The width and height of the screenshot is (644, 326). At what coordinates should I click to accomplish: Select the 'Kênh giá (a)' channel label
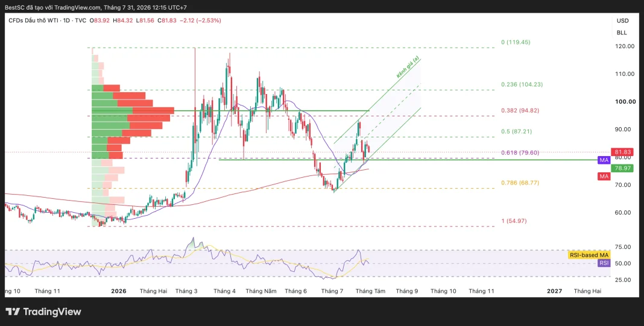(408, 67)
